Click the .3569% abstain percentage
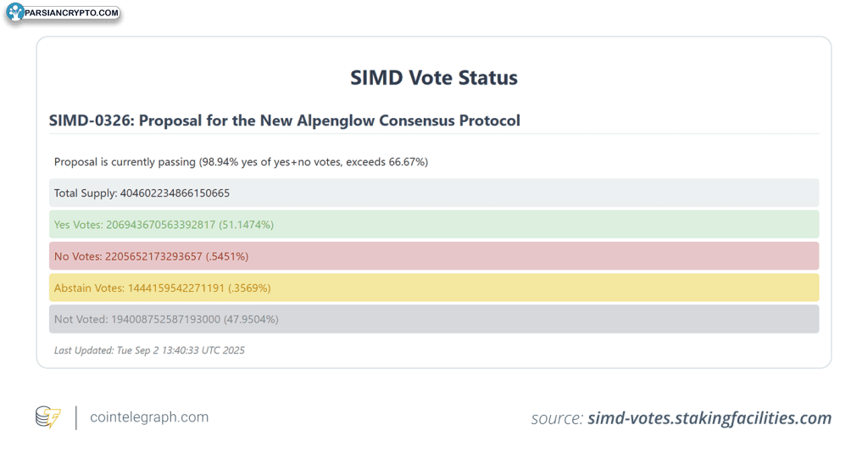The width and height of the screenshot is (868, 464). 249,288
